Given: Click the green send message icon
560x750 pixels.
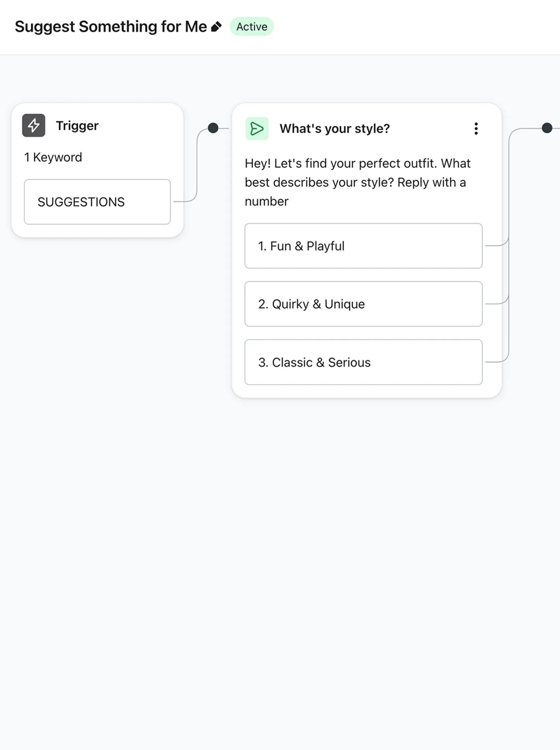Looking at the screenshot, I should click(257, 129).
